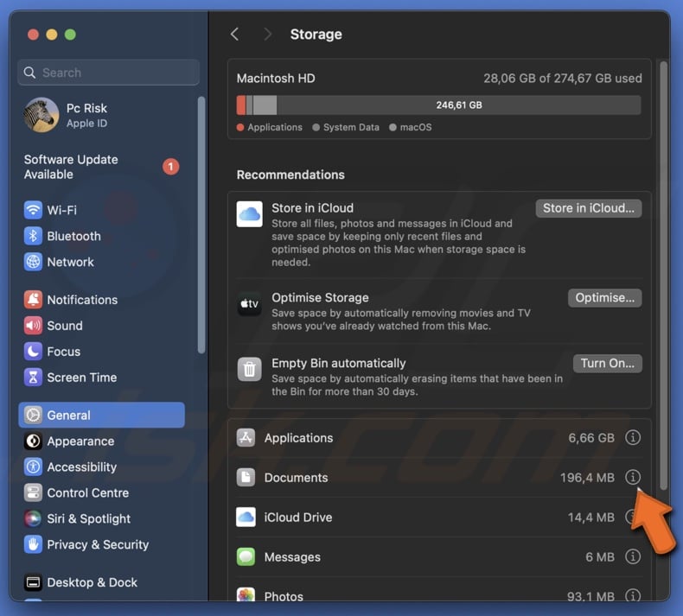Click the Macintosh HD storage usage bar
The image size is (683, 616).
tap(438, 105)
